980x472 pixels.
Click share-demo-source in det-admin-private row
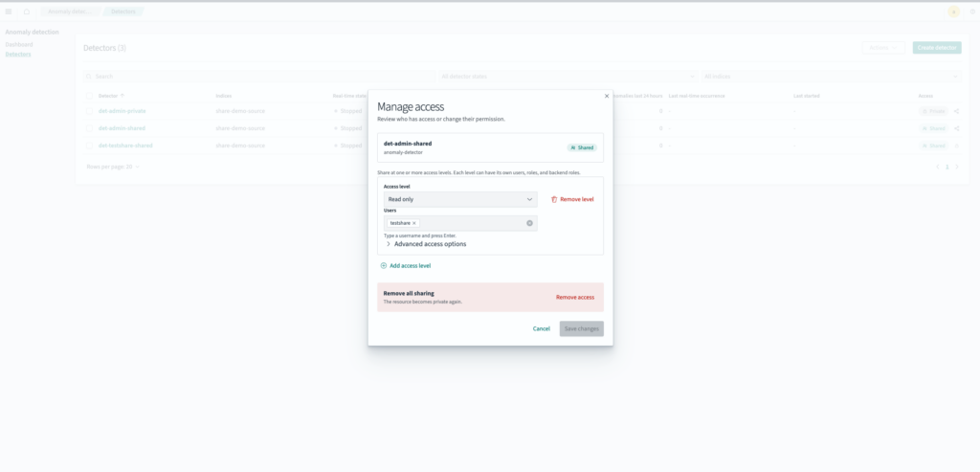[240, 111]
